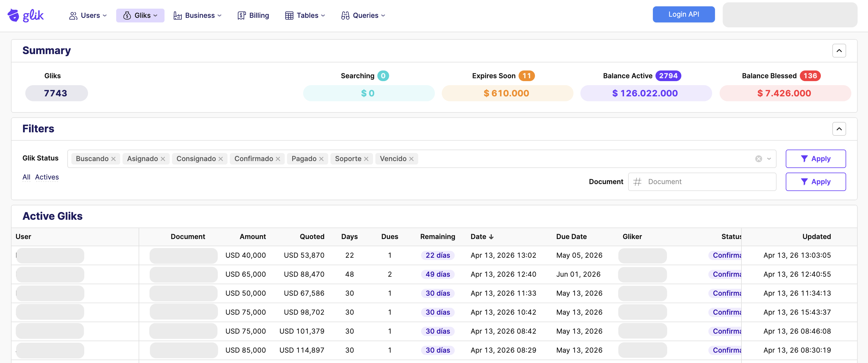The width and height of the screenshot is (868, 363).
Task: Switch to the All filter
Action: pyautogui.click(x=26, y=177)
